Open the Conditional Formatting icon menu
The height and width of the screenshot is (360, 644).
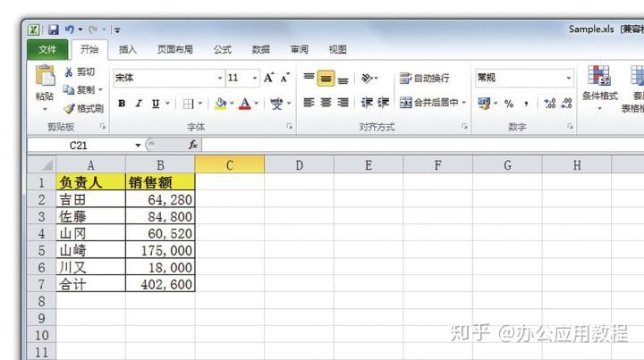point(599,88)
